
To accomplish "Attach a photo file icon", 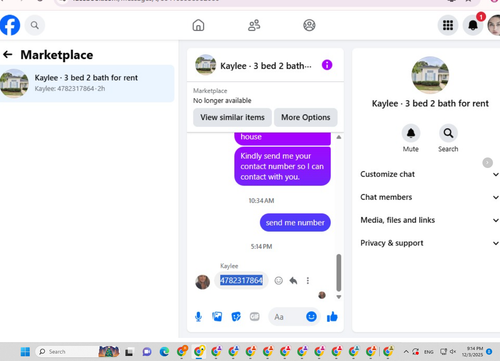I will 217,316.
